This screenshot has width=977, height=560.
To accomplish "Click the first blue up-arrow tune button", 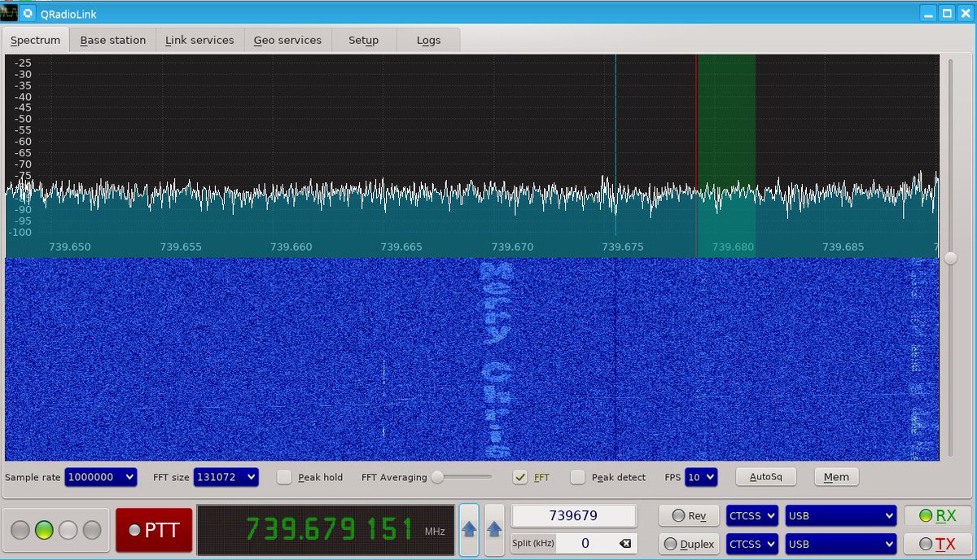I will click(469, 528).
